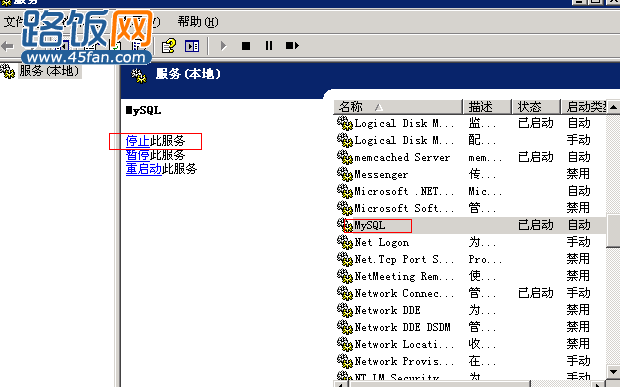Click the Pause Service toolbar icon
This screenshot has width=620, height=387.
pyautogui.click(x=269, y=46)
